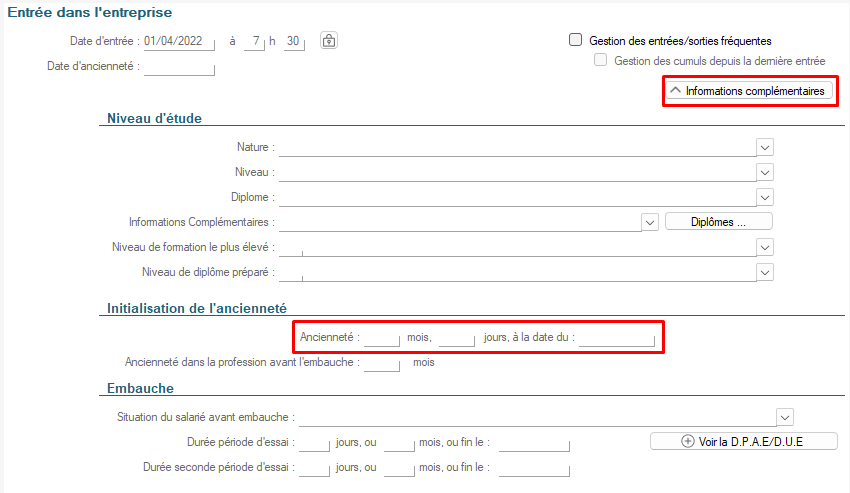Expand Situation du salarié avant embauche dropdown
Image resolution: width=850 pixels, height=493 pixels.
tap(784, 417)
